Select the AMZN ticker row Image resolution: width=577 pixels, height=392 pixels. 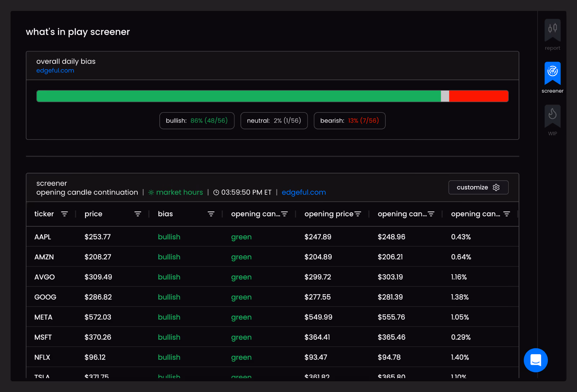pyautogui.click(x=273, y=257)
